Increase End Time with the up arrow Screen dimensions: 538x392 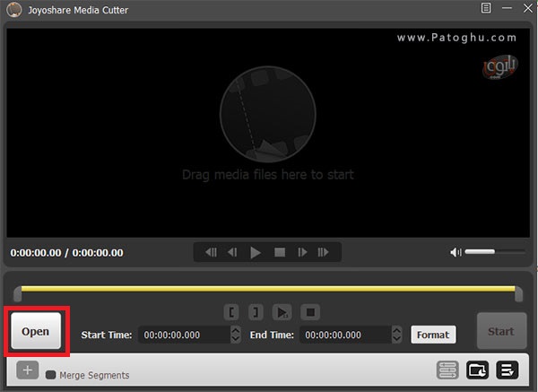pos(396,330)
